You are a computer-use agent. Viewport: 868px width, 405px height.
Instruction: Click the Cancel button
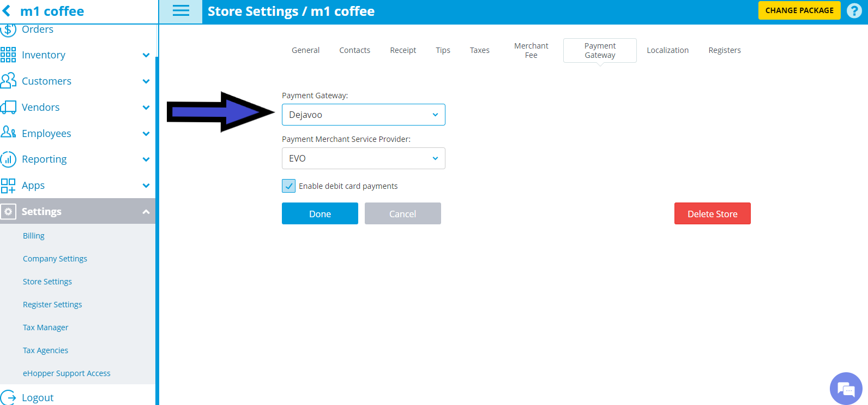[403, 213]
